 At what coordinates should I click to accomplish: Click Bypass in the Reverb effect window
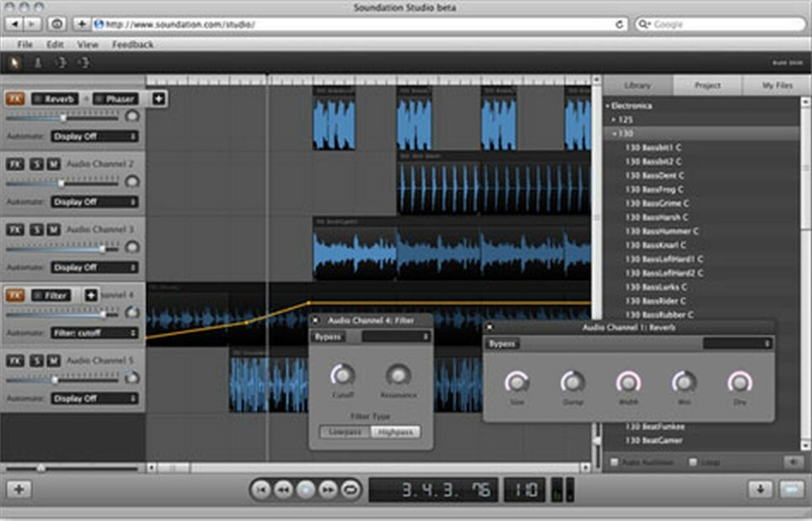tap(503, 344)
